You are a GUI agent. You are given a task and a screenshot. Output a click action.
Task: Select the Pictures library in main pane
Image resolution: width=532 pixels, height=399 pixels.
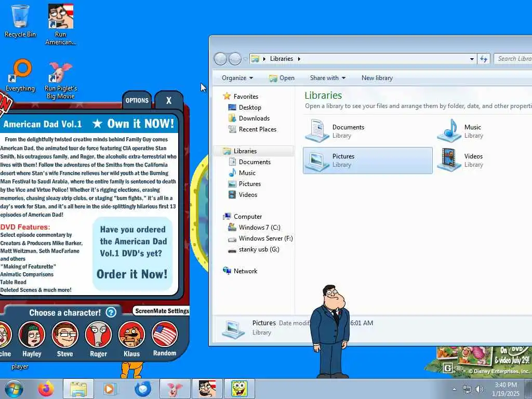(x=368, y=161)
